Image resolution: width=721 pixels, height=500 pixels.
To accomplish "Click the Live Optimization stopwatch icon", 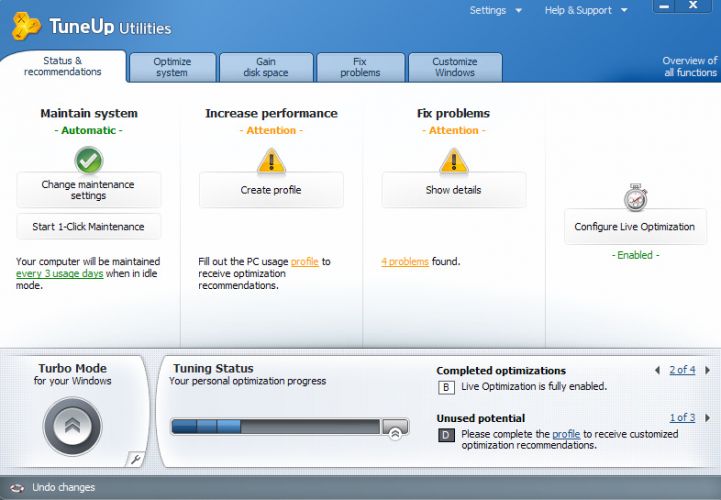I will tap(635, 198).
